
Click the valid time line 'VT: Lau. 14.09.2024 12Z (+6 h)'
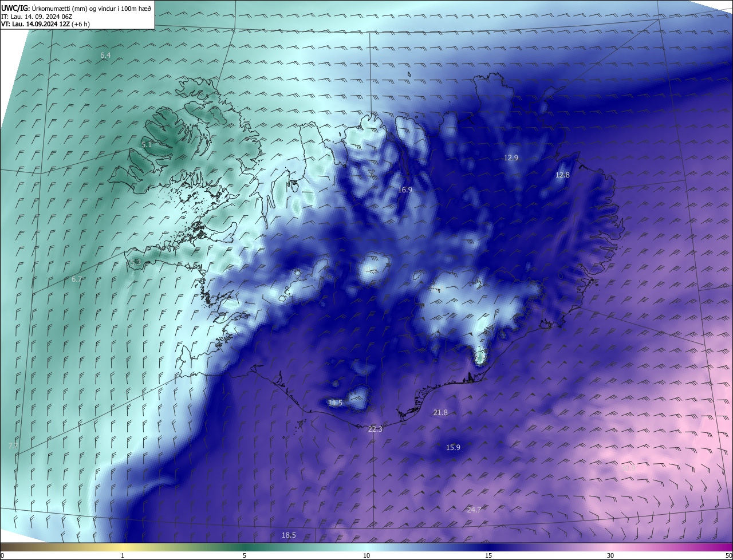(x=45, y=23)
